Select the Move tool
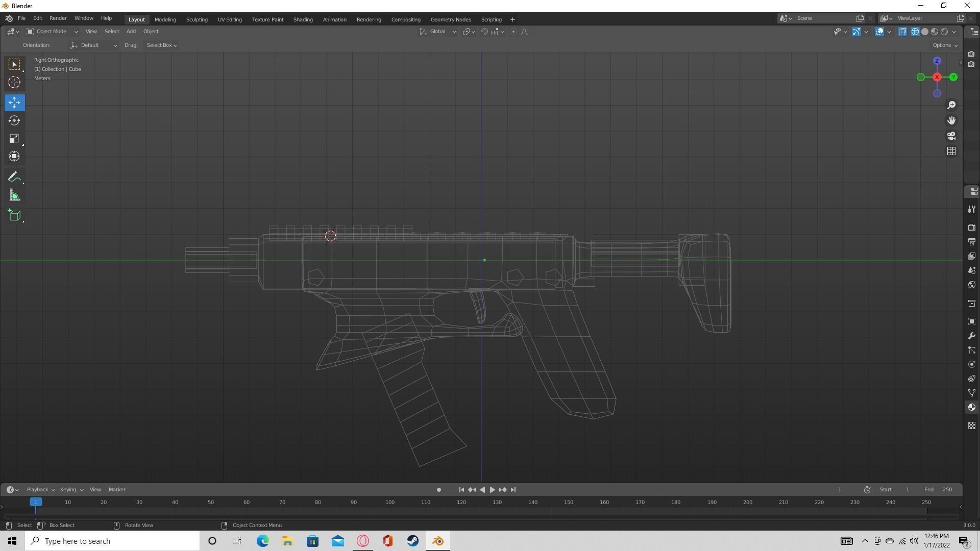This screenshot has width=980, height=551. coord(14,103)
